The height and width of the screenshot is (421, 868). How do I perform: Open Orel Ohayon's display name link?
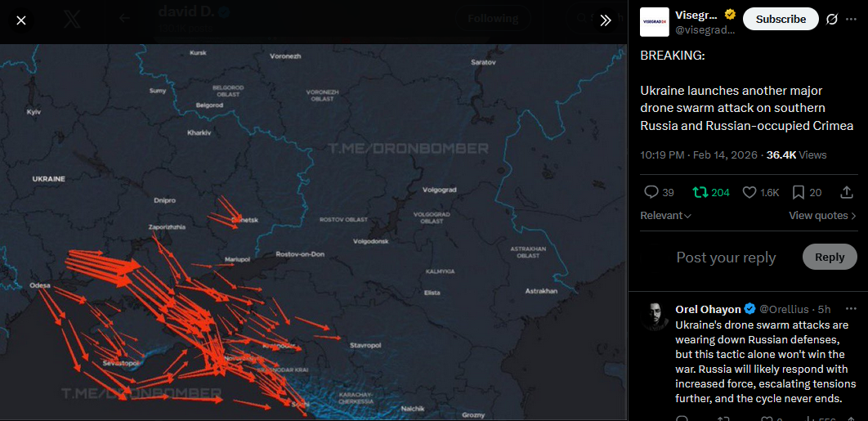(x=708, y=308)
